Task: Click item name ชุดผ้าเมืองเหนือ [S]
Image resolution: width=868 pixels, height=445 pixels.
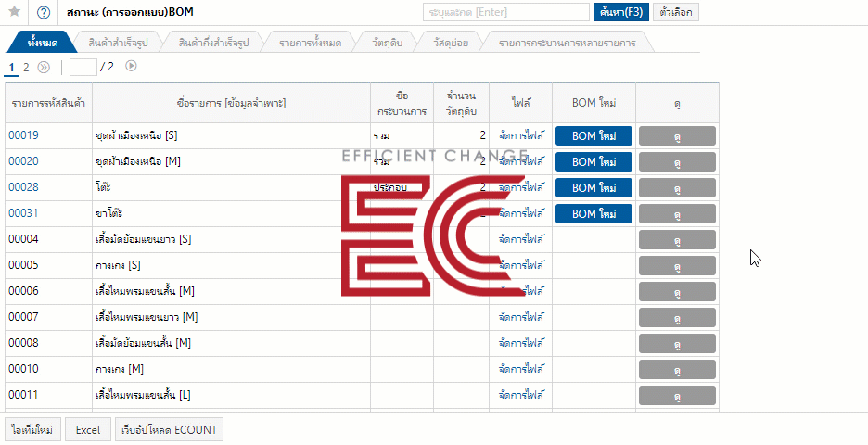Action: click(x=136, y=135)
